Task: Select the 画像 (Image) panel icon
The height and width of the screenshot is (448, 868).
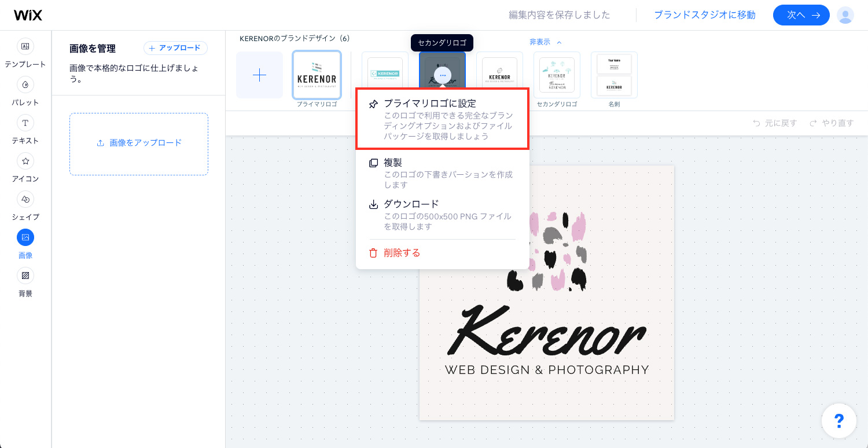Action: pos(25,237)
